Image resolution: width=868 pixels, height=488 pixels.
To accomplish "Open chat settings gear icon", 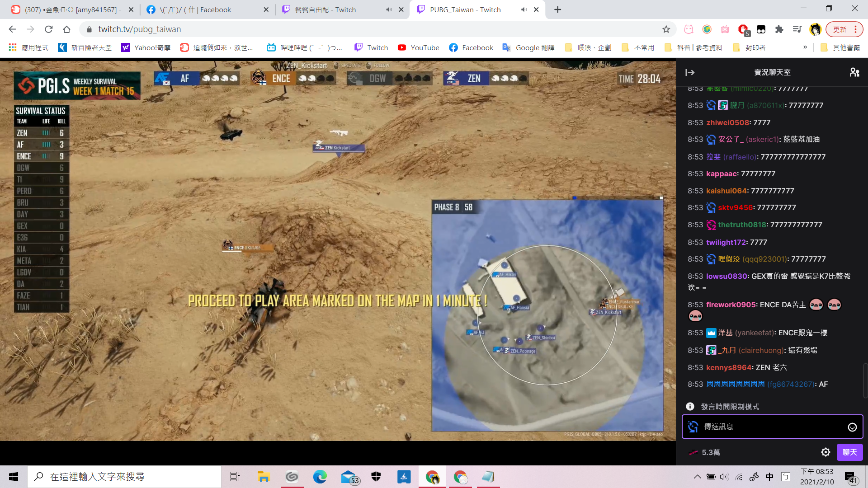I will tap(826, 452).
